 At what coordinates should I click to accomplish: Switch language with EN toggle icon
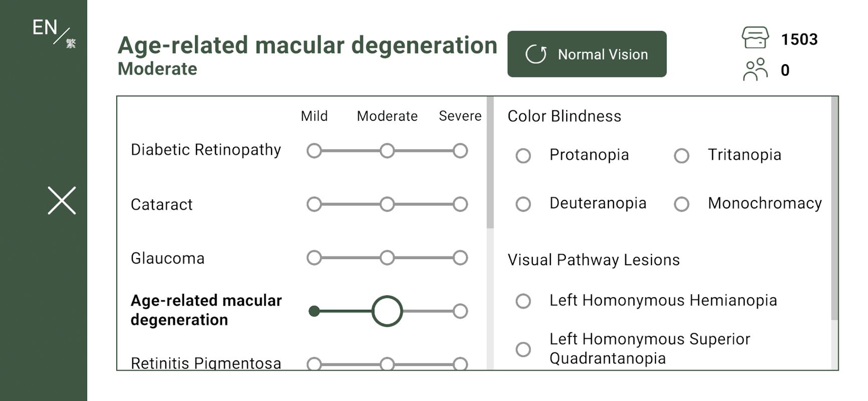click(54, 33)
